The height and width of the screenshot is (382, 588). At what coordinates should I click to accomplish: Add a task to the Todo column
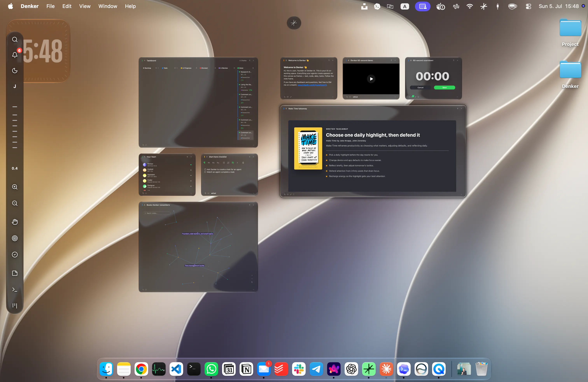[x=177, y=68]
